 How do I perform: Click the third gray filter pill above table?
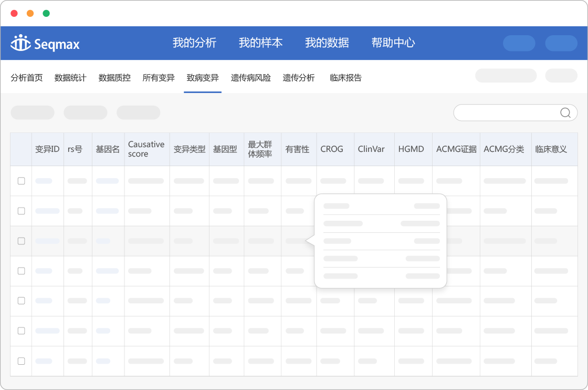click(x=139, y=112)
